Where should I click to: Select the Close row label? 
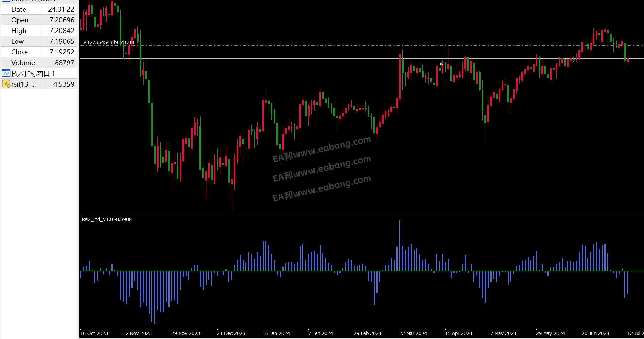click(x=20, y=52)
